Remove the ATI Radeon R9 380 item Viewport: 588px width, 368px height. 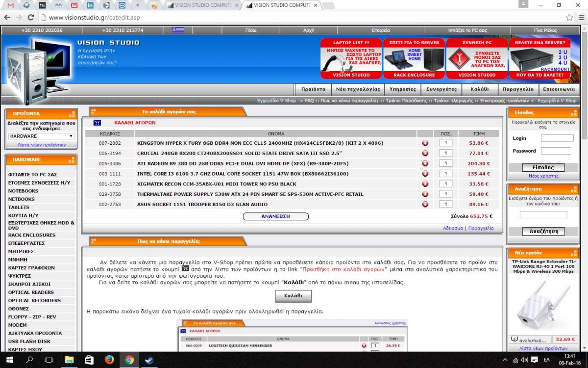(425, 164)
